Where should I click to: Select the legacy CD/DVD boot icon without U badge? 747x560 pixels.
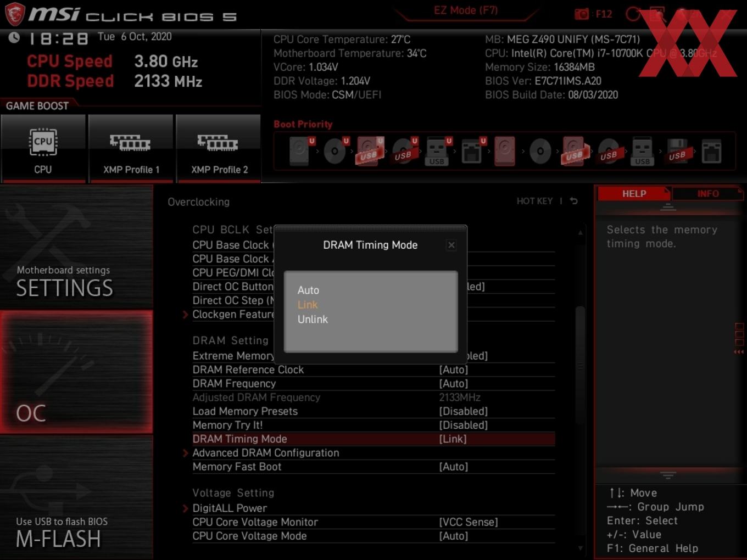(x=540, y=151)
